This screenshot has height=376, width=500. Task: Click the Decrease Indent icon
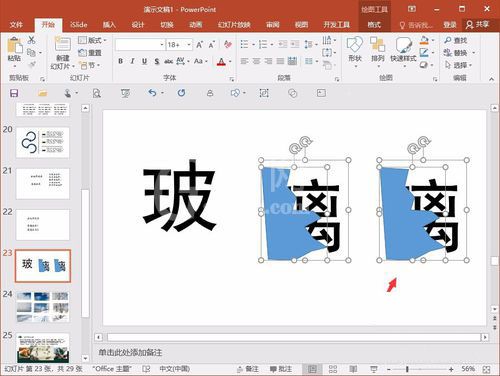(x=283, y=44)
